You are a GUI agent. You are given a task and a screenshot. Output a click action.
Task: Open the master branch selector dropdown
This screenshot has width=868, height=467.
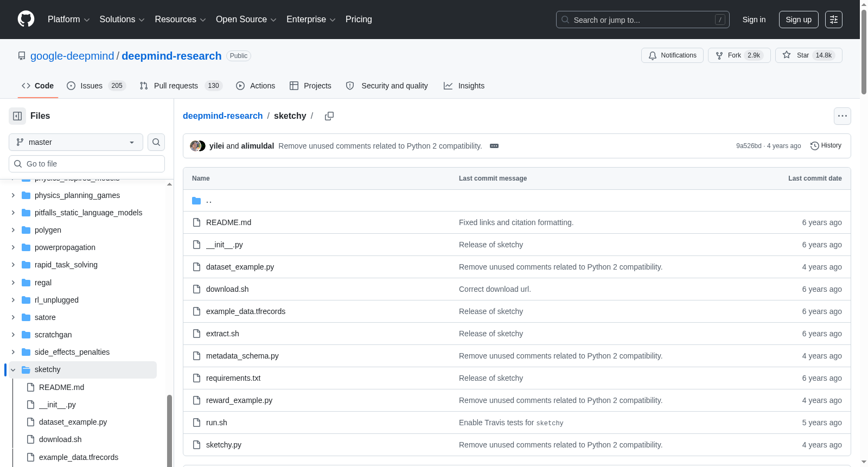[76, 142]
